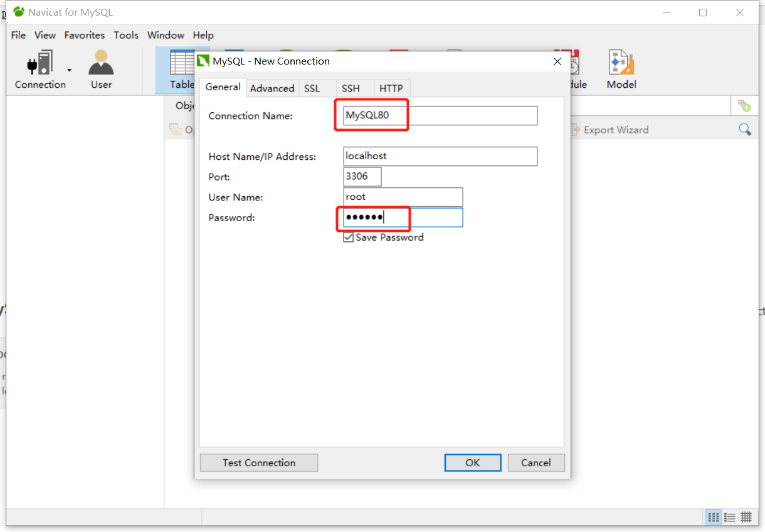Viewport: 765px width, 532px height.
Task: Click the search magnifier icon
Action: [x=744, y=130]
